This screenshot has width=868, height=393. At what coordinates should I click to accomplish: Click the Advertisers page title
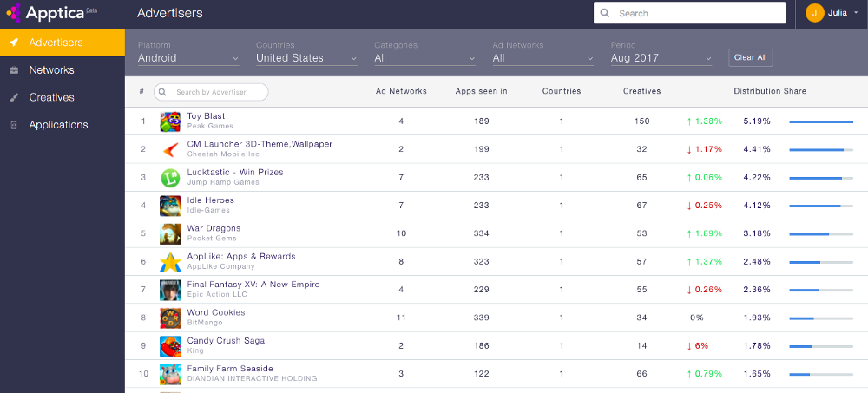170,13
